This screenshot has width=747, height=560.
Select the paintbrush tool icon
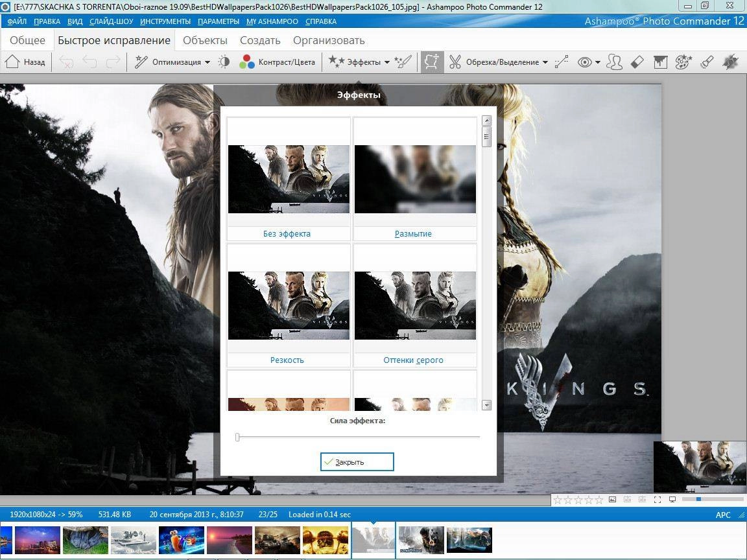pos(707,62)
